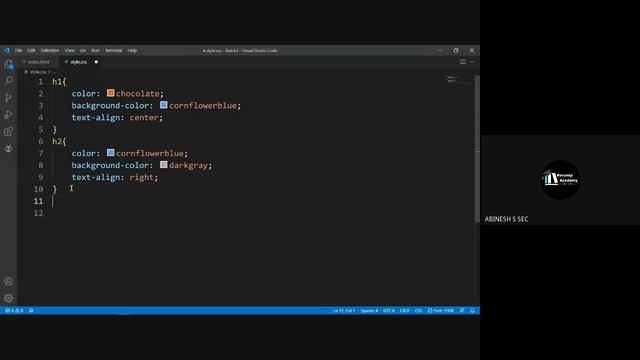Click the Spaces: 4 indentation status entry
Viewport: 640px width, 360px height.
coord(369,311)
